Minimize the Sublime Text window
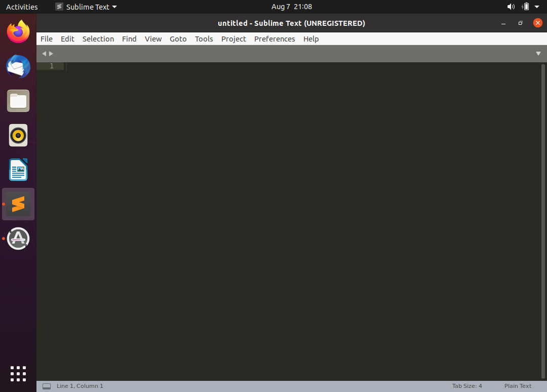547x392 pixels. click(503, 23)
